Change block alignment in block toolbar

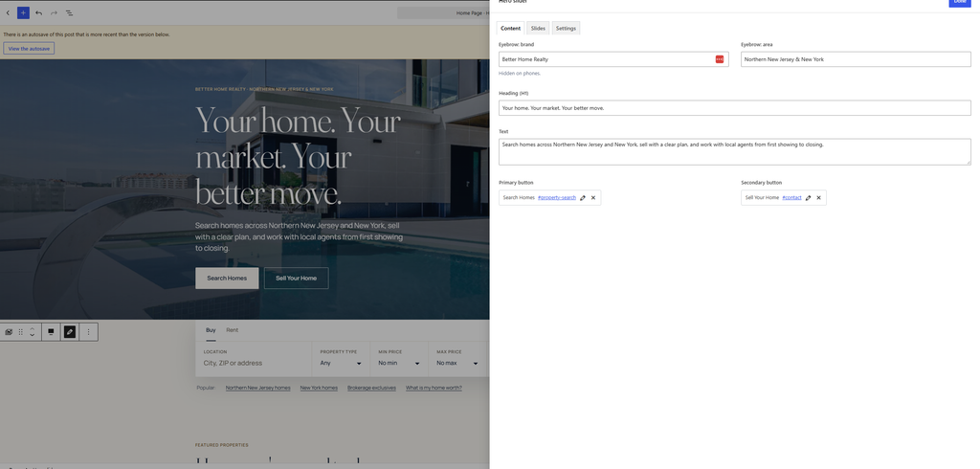pyautogui.click(x=52, y=332)
